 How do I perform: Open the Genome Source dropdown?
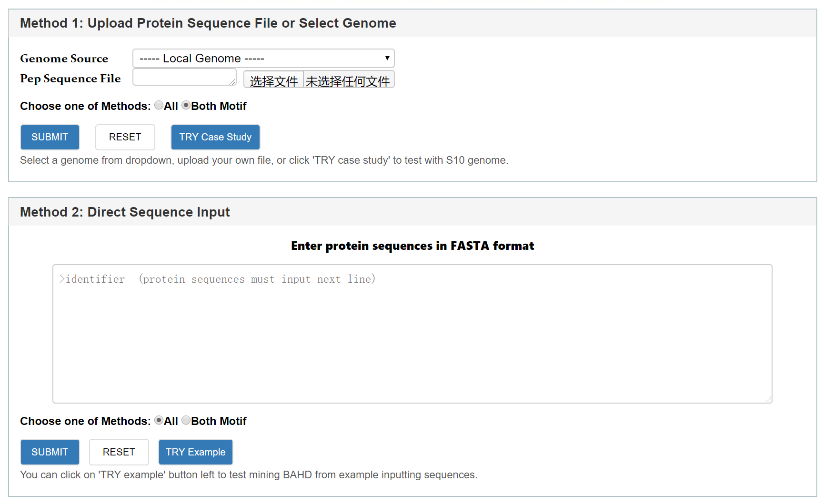[x=263, y=59]
